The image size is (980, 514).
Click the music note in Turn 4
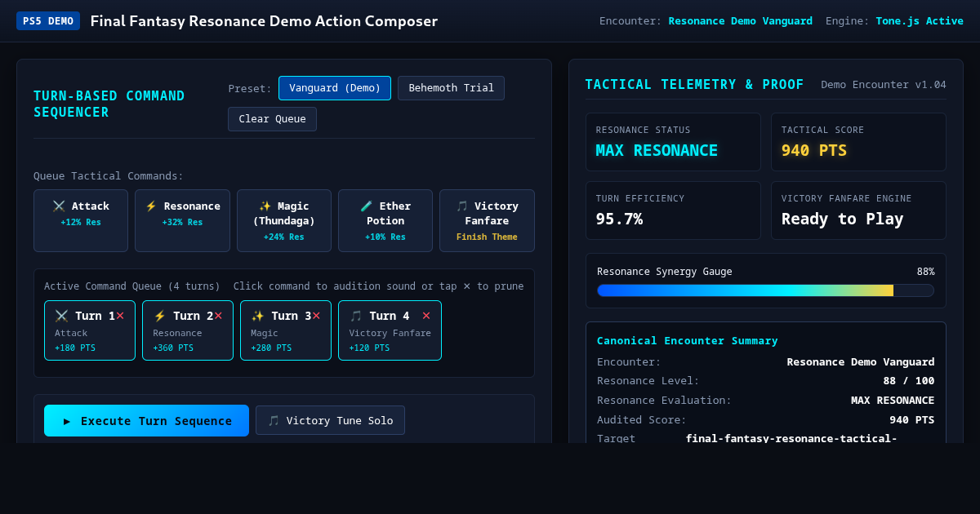click(356, 316)
